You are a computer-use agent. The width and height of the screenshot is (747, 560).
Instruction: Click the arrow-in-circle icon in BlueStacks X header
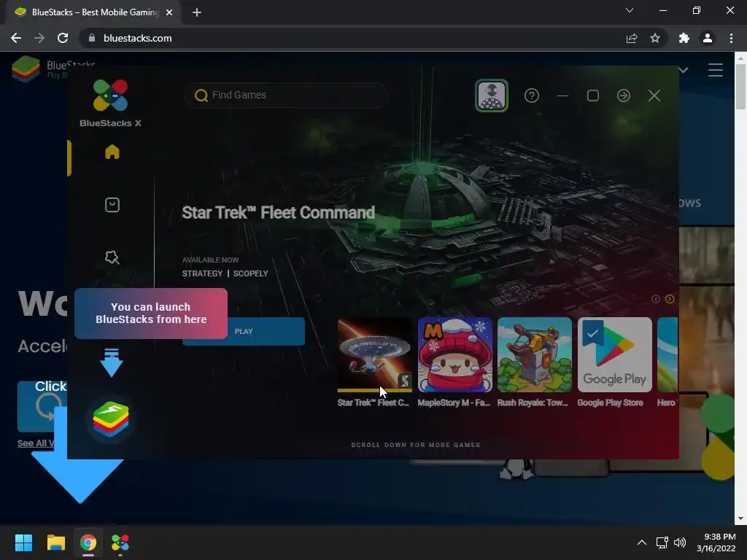click(623, 96)
